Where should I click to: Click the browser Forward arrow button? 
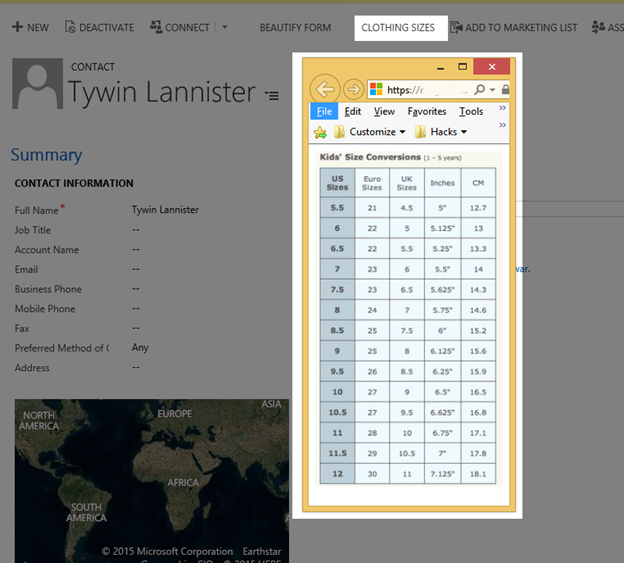(353, 89)
